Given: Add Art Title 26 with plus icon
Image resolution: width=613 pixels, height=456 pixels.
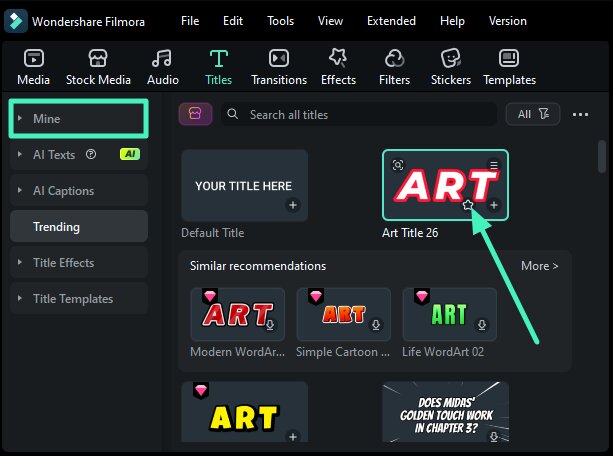Looking at the screenshot, I should 494,205.
